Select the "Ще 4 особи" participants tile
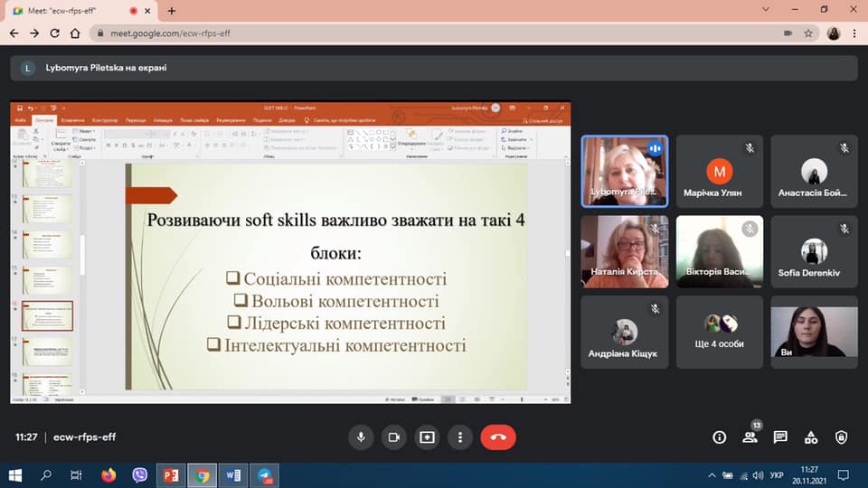This screenshot has width=868, height=488. 719,332
